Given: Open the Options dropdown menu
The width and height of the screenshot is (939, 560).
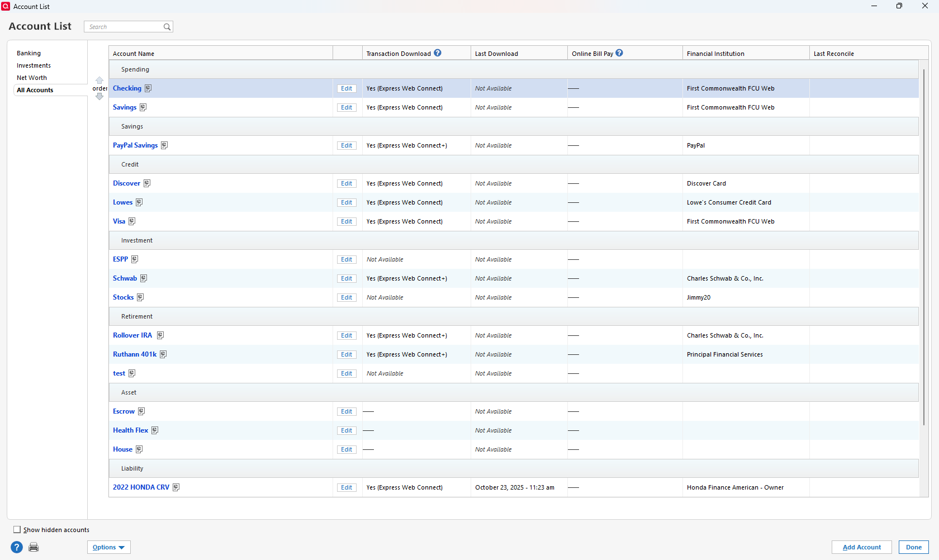Looking at the screenshot, I should coord(109,547).
